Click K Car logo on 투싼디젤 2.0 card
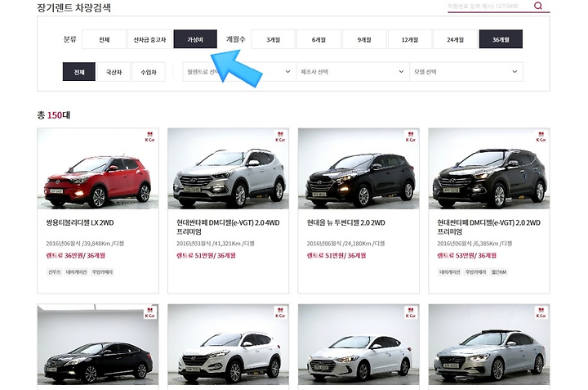 411,137
